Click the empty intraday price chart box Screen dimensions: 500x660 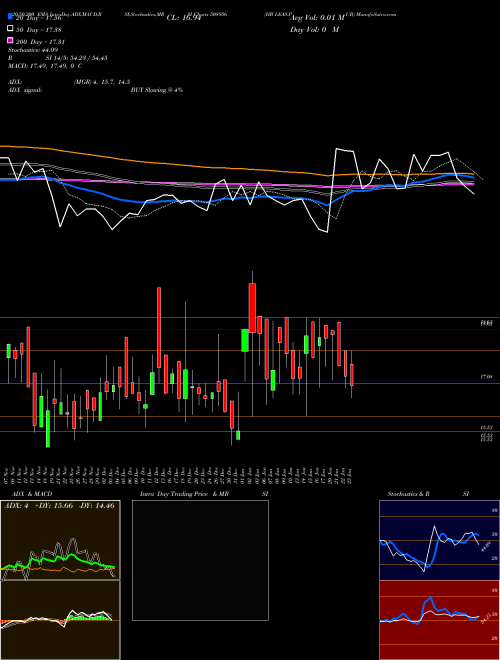click(x=200, y=560)
